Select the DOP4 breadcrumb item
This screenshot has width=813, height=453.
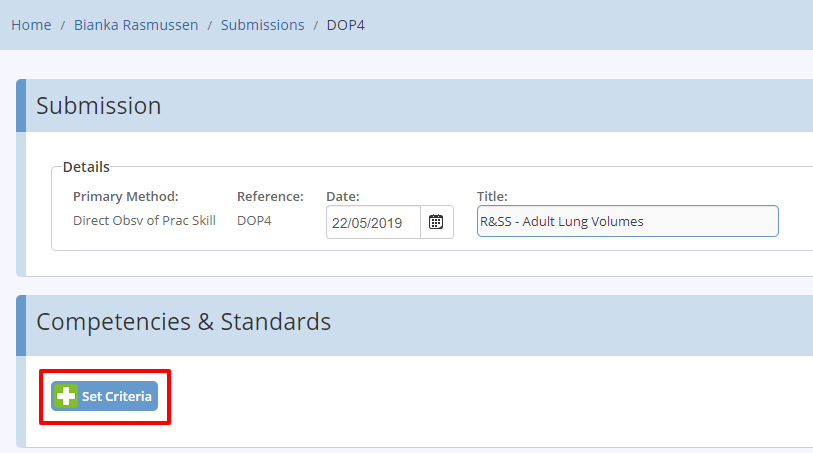(x=345, y=25)
